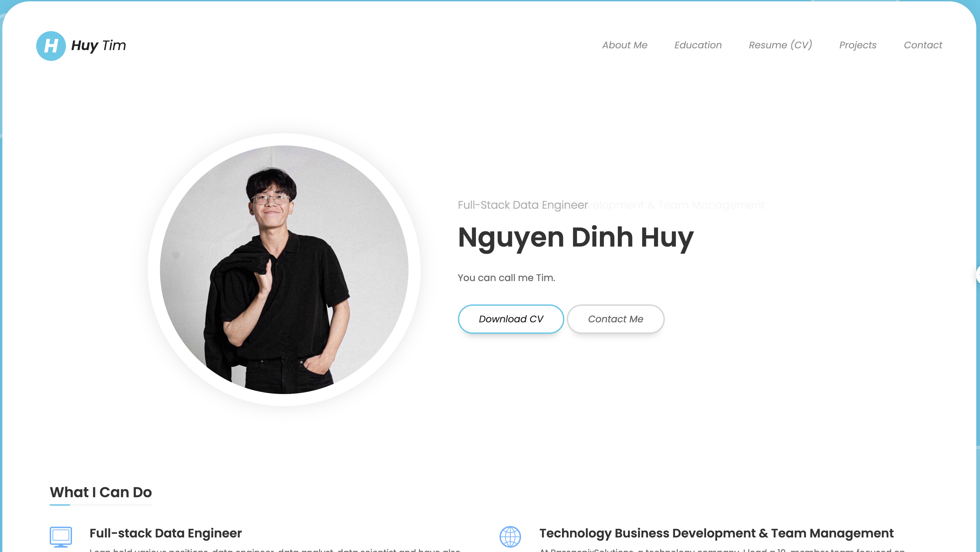Click the Full-stack Data Engineer service title
The image size is (980, 552).
pyautogui.click(x=165, y=533)
